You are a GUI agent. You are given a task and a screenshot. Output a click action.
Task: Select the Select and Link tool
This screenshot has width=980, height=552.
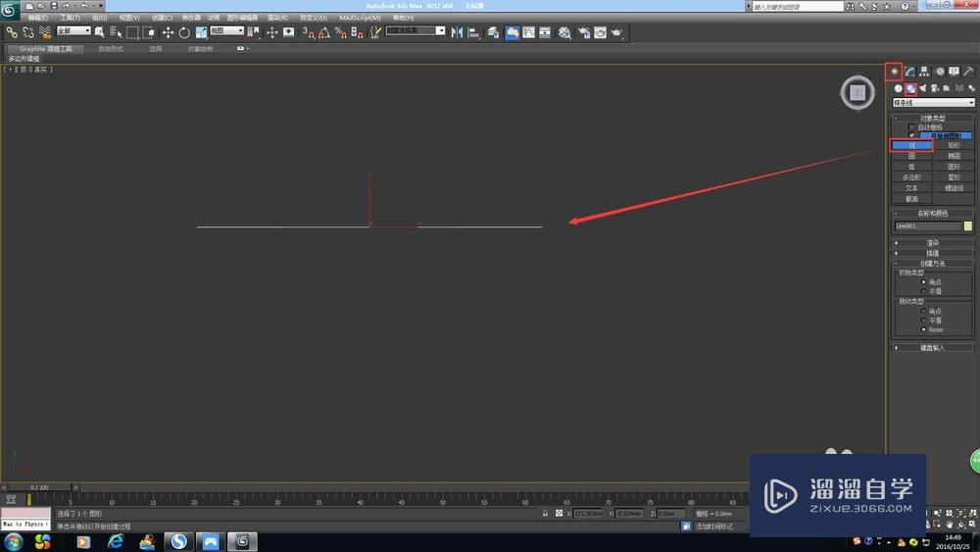12,32
